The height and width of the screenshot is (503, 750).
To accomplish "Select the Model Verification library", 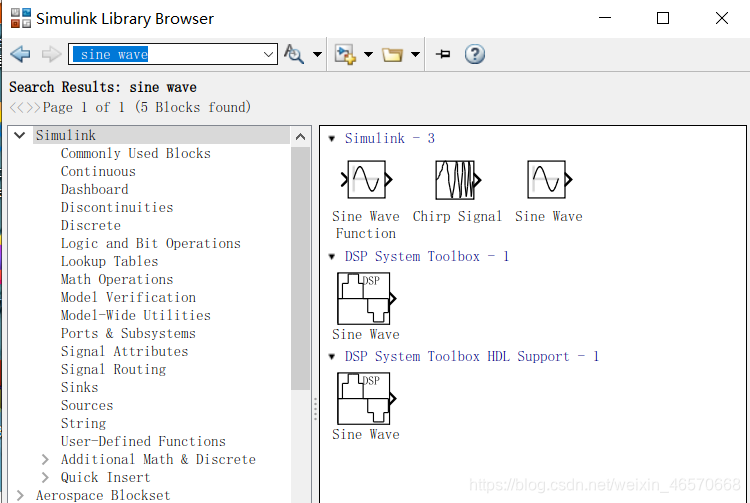I will (x=128, y=297).
